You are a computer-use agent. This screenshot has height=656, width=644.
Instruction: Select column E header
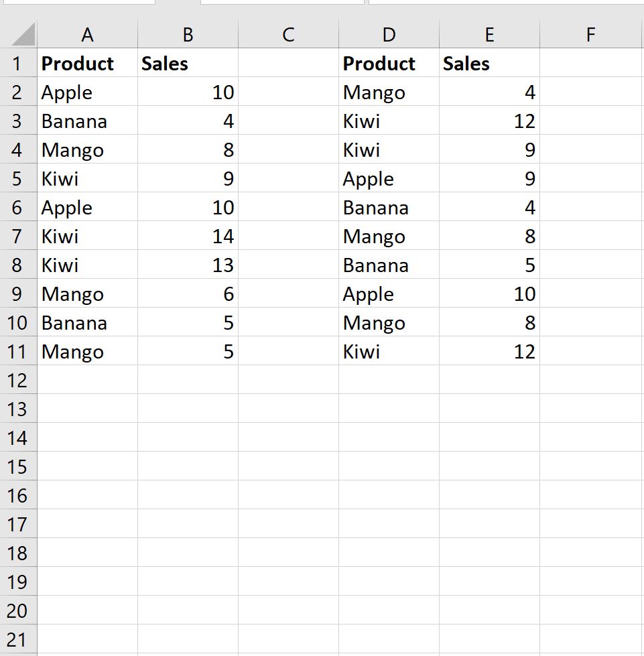pyautogui.click(x=489, y=34)
